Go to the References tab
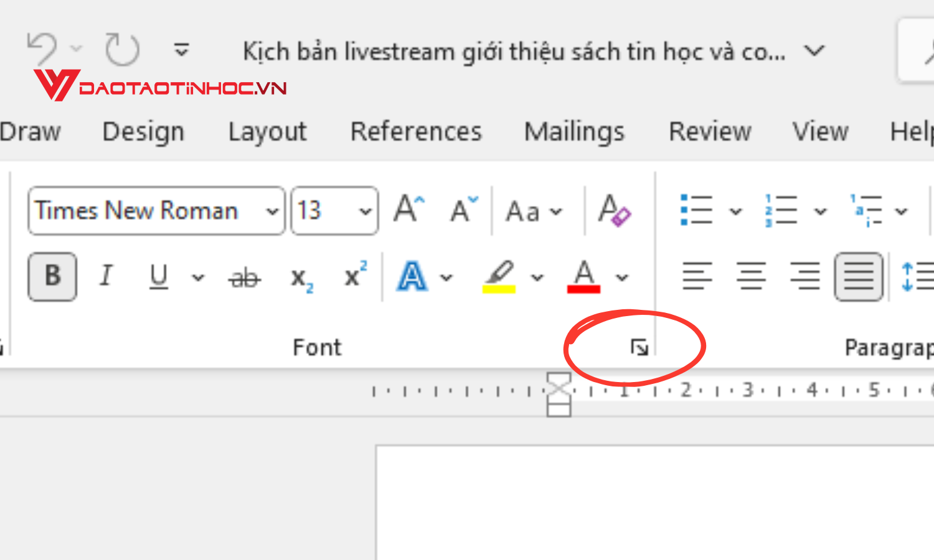 (x=416, y=131)
